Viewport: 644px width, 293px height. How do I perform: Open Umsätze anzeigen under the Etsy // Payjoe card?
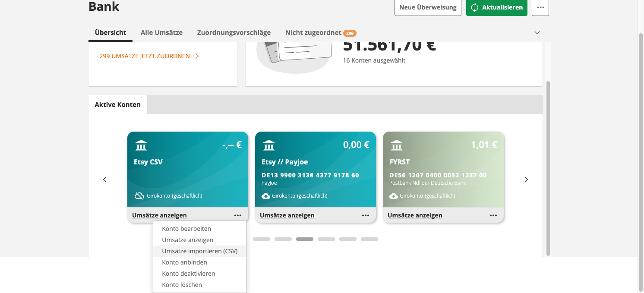tap(287, 215)
